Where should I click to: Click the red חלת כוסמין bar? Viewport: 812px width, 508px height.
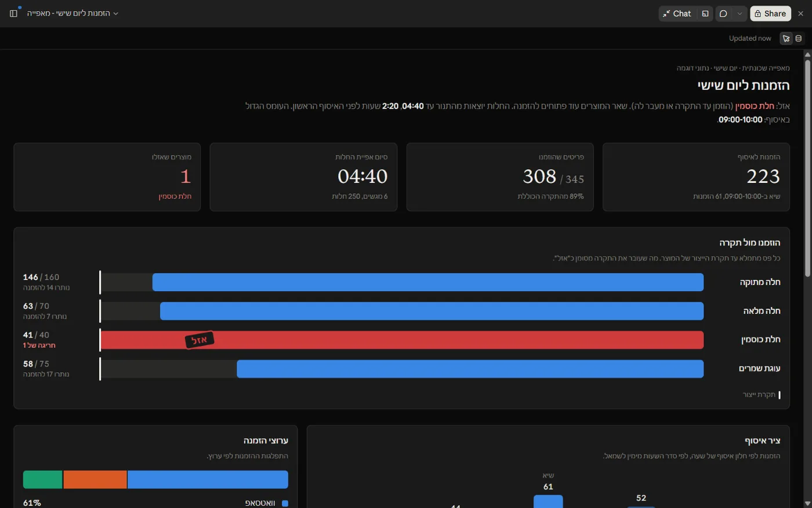pyautogui.click(x=402, y=340)
